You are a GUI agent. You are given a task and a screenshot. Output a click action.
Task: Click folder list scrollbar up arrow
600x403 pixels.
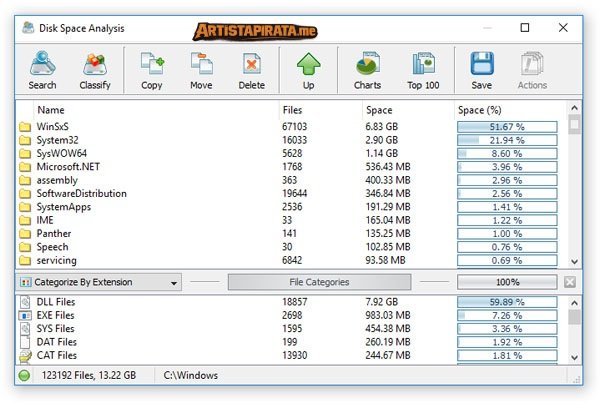coord(574,108)
